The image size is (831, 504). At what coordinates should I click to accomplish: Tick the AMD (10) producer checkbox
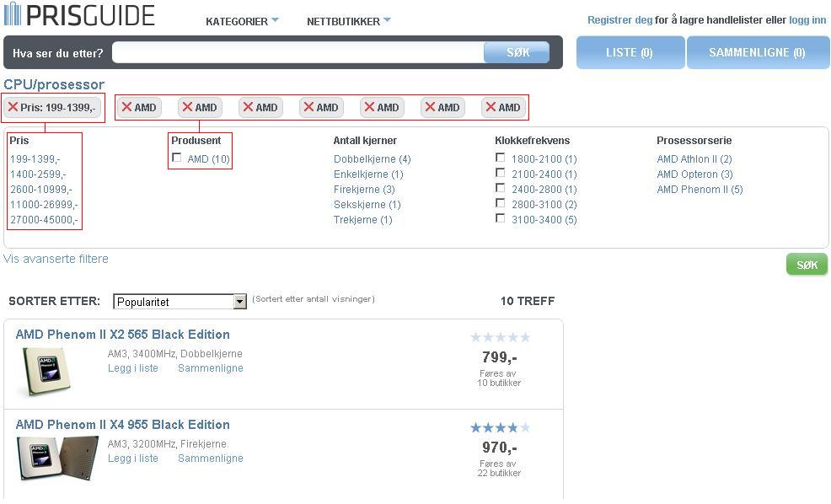(177, 158)
